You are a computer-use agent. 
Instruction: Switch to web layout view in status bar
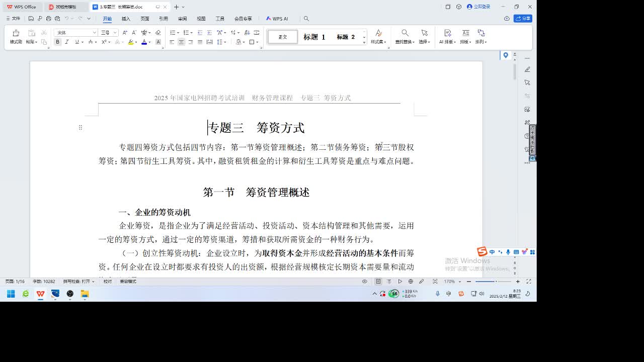tap(411, 282)
